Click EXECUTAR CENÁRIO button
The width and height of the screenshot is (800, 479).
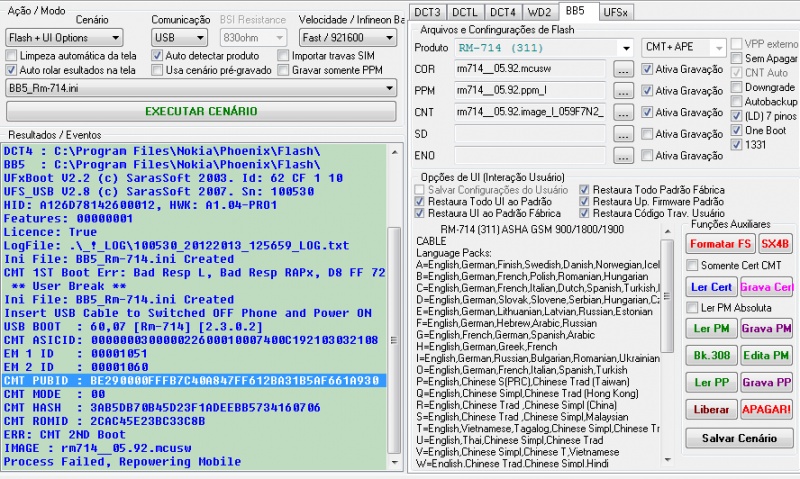pyautogui.click(x=200, y=111)
